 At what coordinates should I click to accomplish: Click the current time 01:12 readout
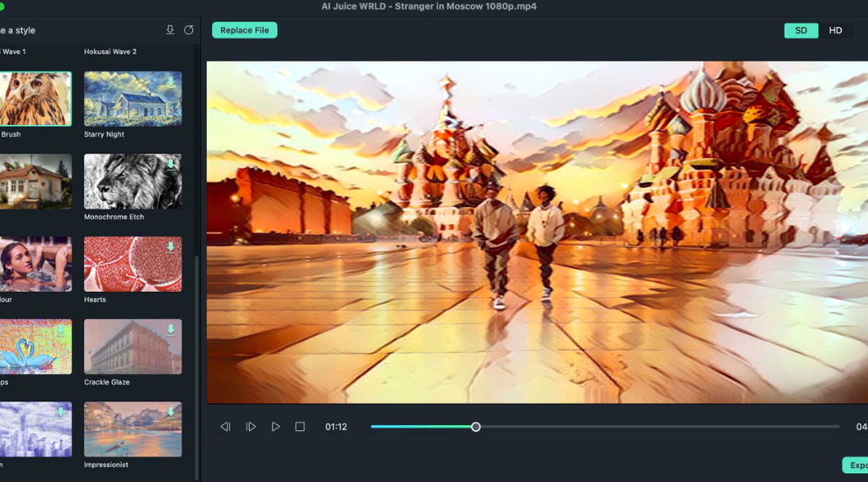336,427
